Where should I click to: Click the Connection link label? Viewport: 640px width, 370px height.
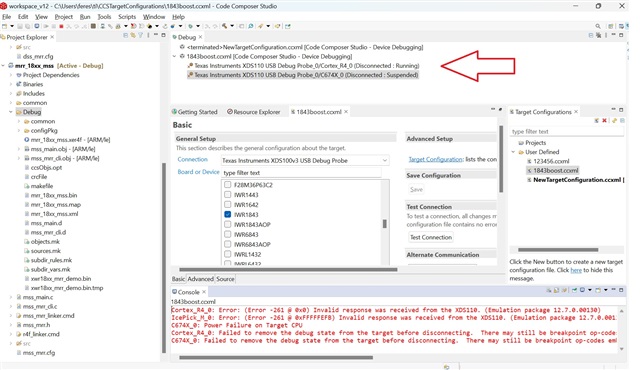pyautogui.click(x=193, y=159)
